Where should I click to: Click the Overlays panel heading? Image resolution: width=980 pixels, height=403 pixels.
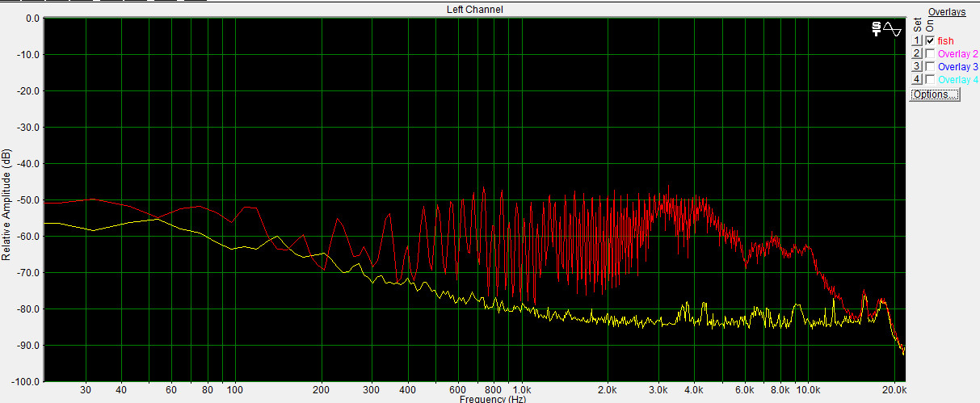pyautogui.click(x=946, y=11)
